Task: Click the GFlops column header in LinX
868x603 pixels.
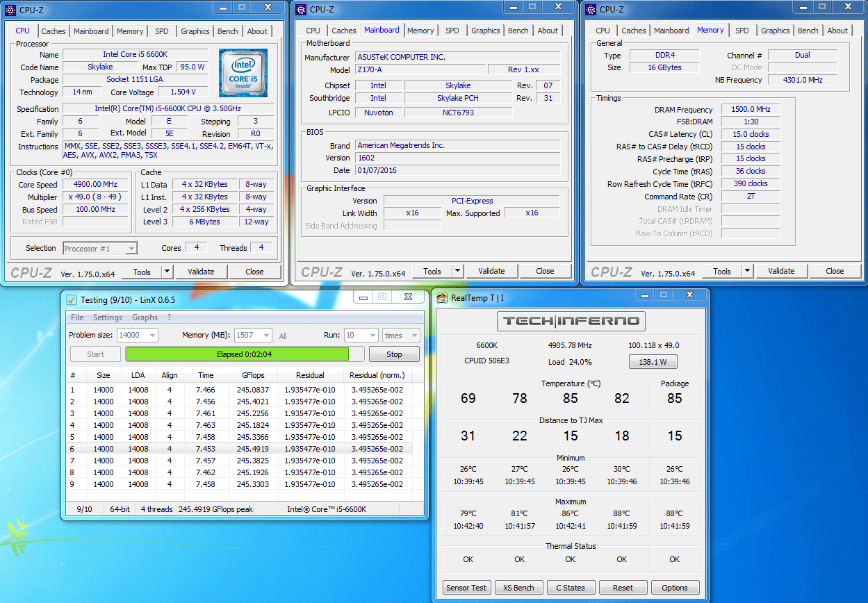Action: pyautogui.click(x=253, y=375)
